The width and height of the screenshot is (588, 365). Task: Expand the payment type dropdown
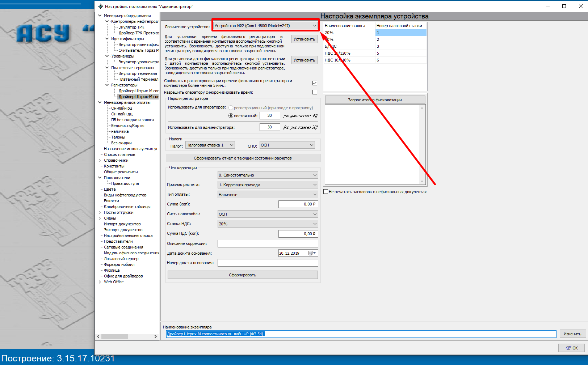click(315, 195)
